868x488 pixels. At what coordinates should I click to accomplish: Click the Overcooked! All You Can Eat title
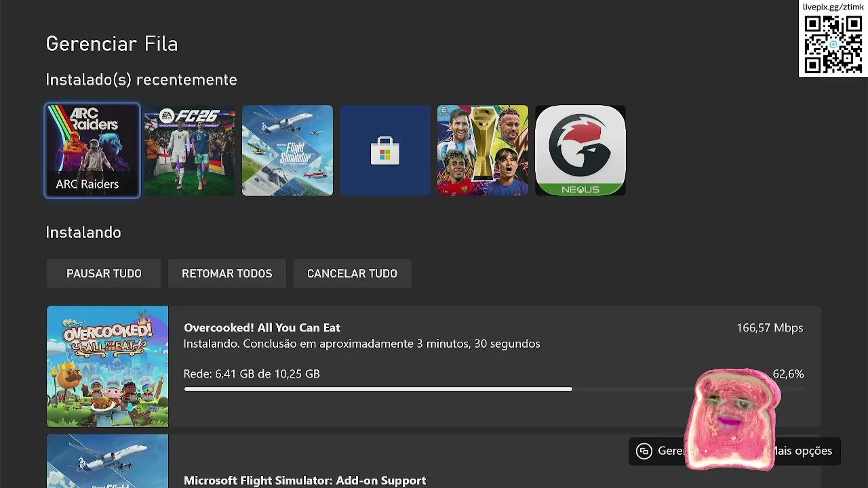(x=262, y=328)
